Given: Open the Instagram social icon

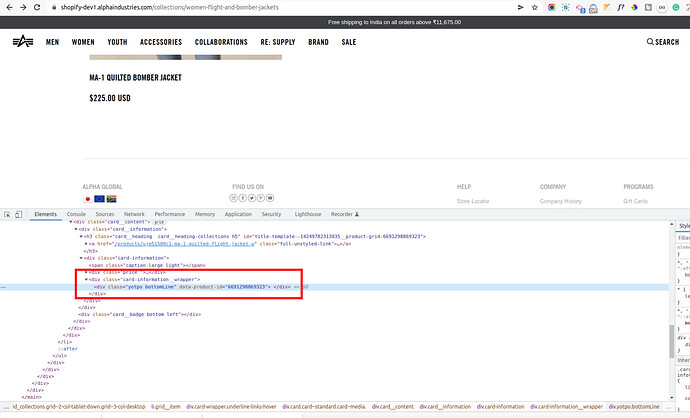Looking at the screenshot, I should point(234,198).
